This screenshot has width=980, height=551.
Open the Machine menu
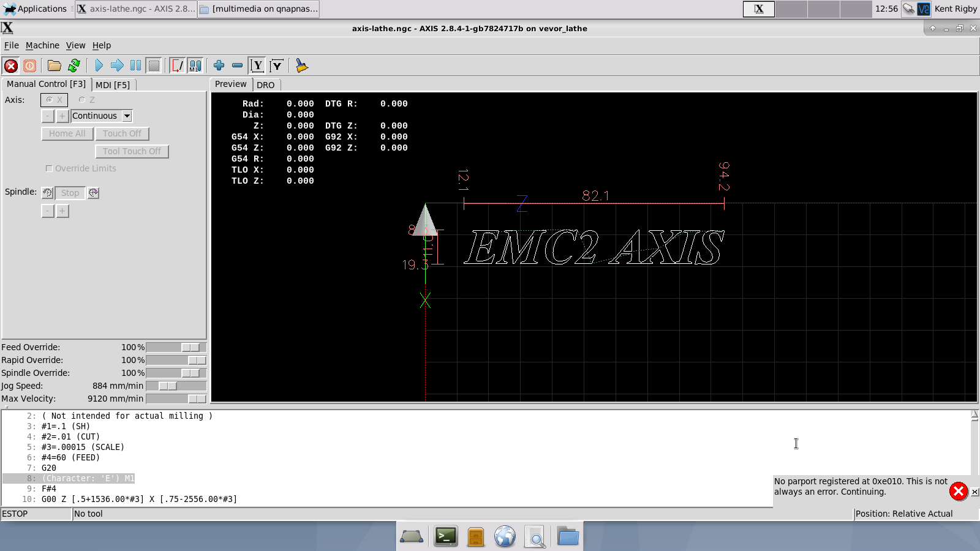click(42, 45)
